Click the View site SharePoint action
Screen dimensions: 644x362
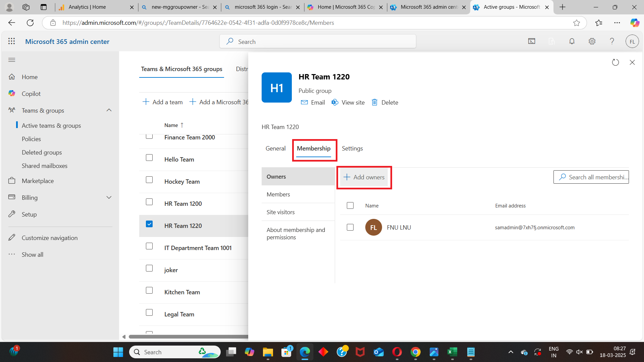click(x=348, y=103)
